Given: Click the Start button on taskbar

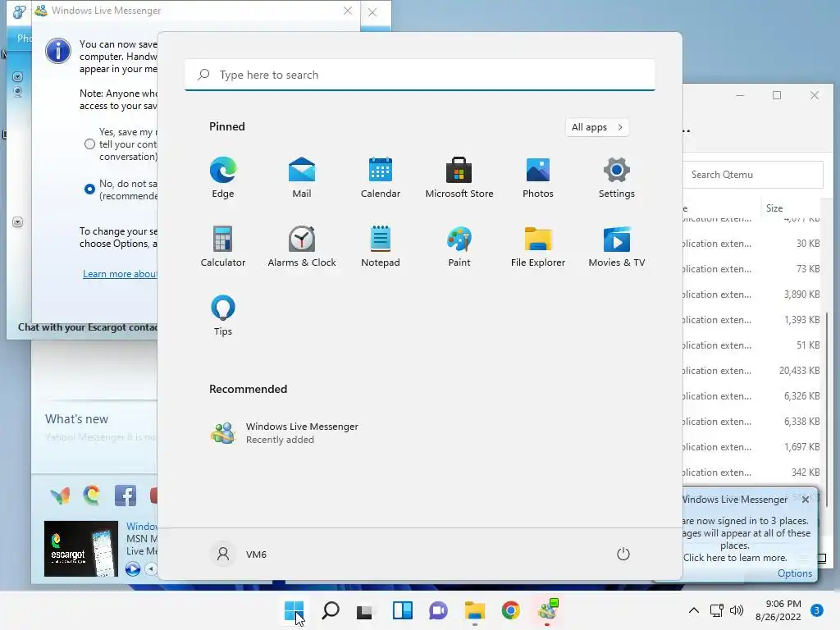Looking at the screenshot, I should click(x=294, y=610).
